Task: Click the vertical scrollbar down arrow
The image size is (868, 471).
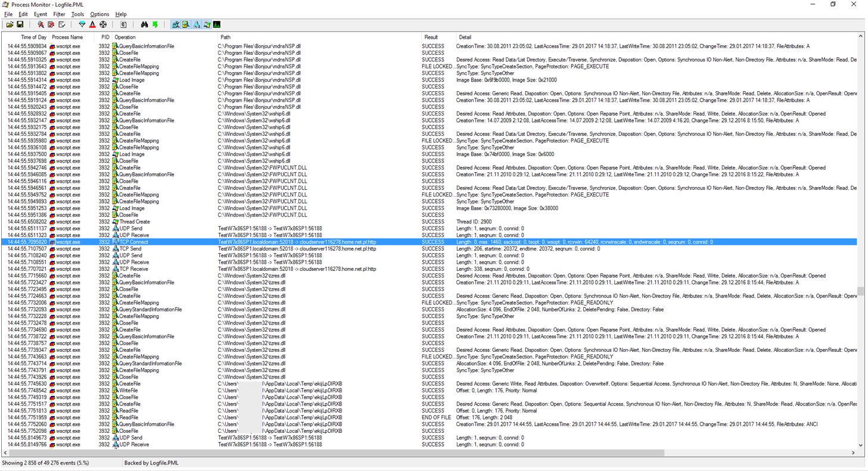Action: [x=860, y=445]
